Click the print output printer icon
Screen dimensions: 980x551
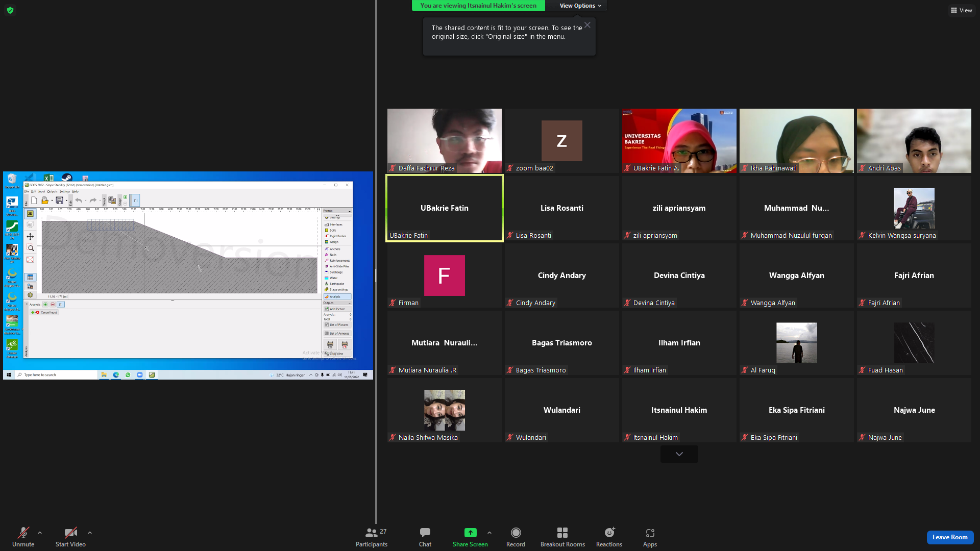(330, 344)
